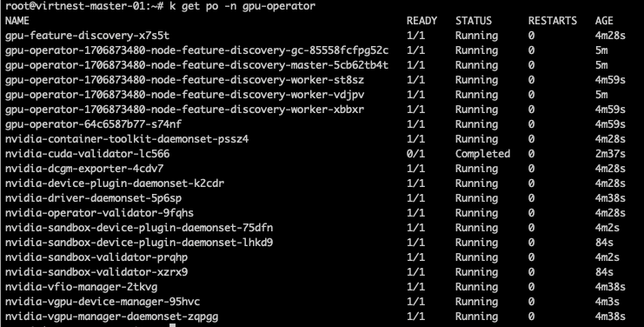Click the AGE column header
Image resolution: width=644 pixels, height=327 pixels.
pos(604,21)
